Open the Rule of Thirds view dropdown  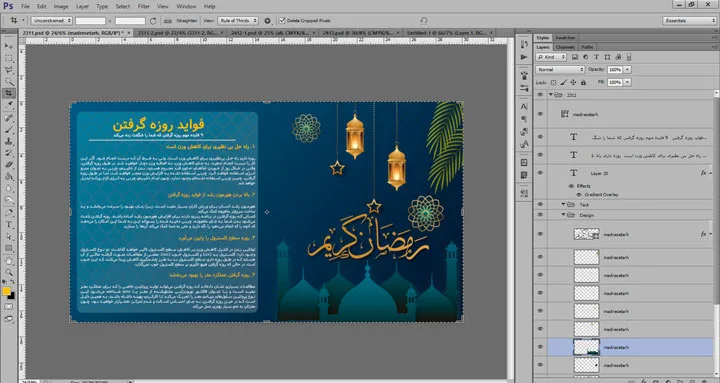pyautogui.click(x=237, y=21)
